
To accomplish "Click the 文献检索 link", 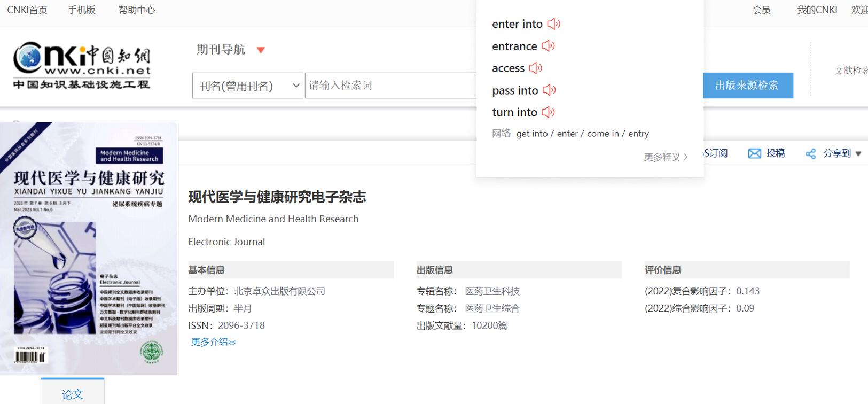I will [851, 71].
